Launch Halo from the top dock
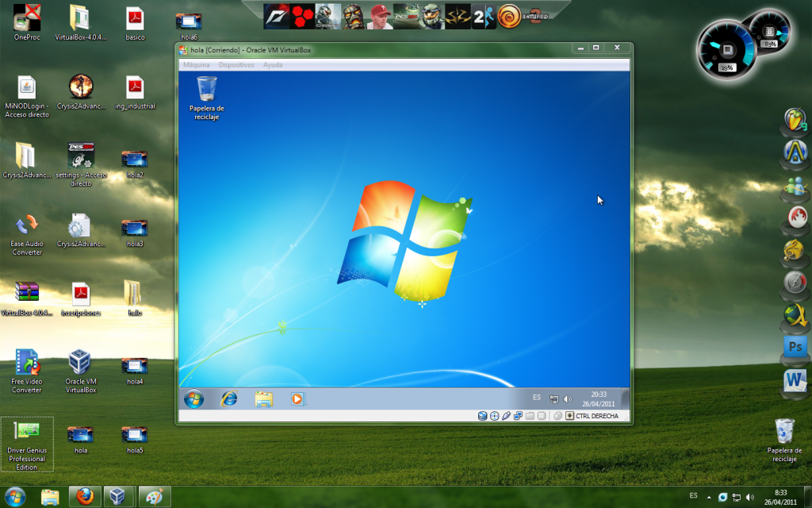Screen dimensions: 812x508 tap(432, 17)
